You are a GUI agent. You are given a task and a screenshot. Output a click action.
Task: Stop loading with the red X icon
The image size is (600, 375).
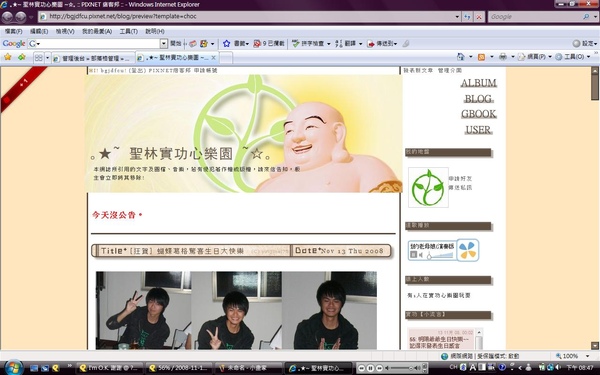click(x=479, y=17)
